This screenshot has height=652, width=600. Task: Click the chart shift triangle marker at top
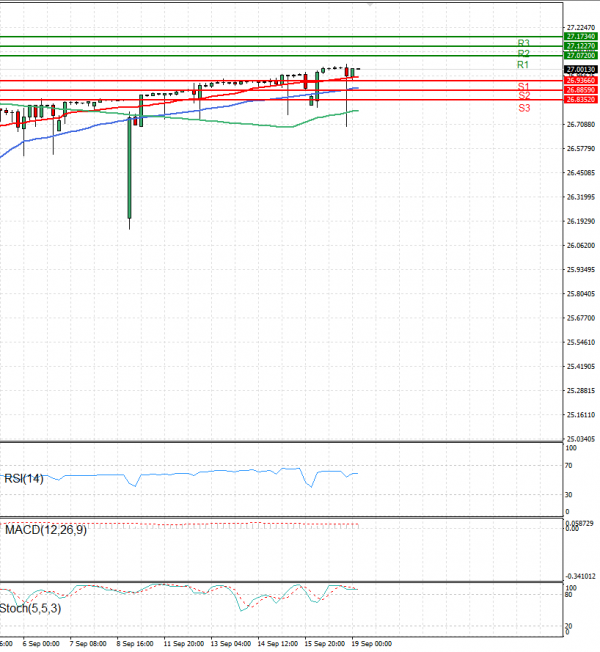(x=372, y=5)
